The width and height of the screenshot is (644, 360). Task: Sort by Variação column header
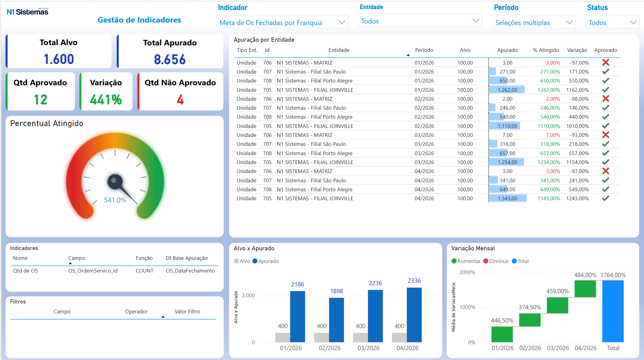click(x=577, y=50)
